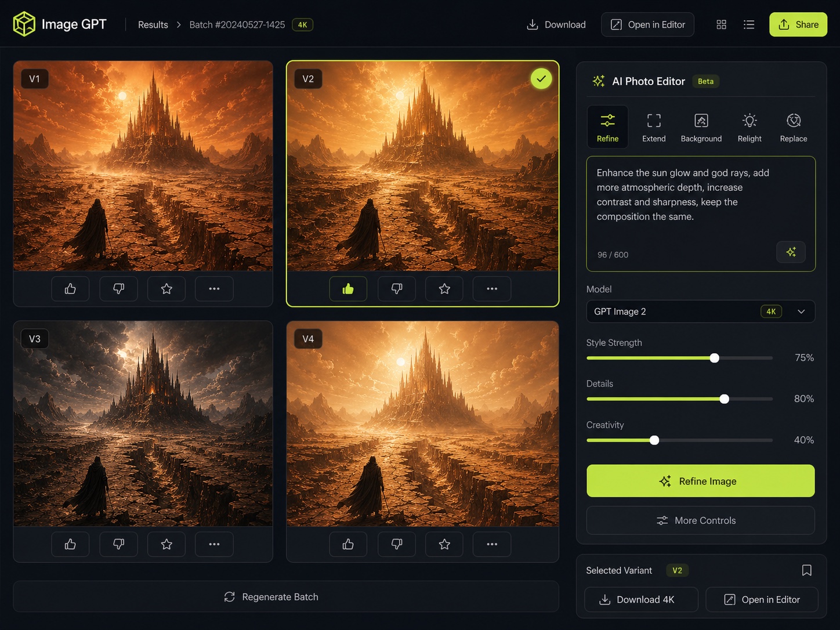Select the V3 image thumbnail
Screen dimensions: 840x630
(143, 424)
